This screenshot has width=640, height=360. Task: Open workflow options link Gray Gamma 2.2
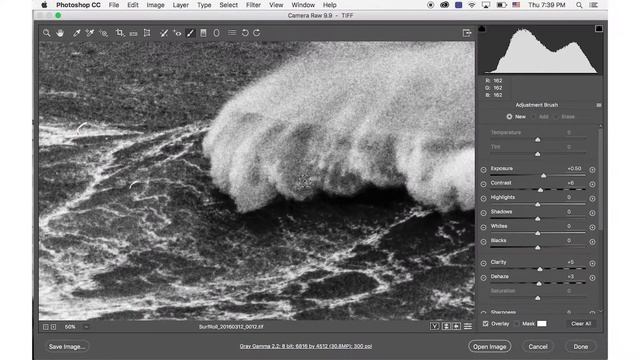click(x=306, y=346)
